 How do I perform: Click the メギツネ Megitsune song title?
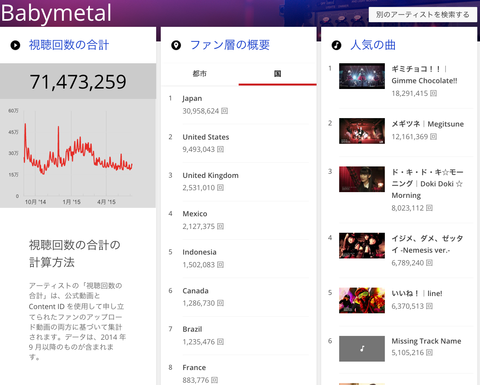tap(428, 124)
